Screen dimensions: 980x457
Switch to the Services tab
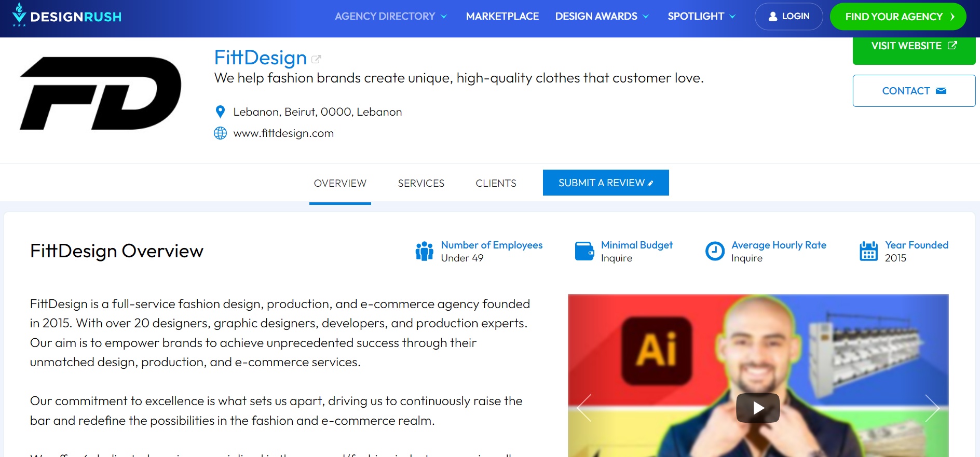(x=421, y=183)
